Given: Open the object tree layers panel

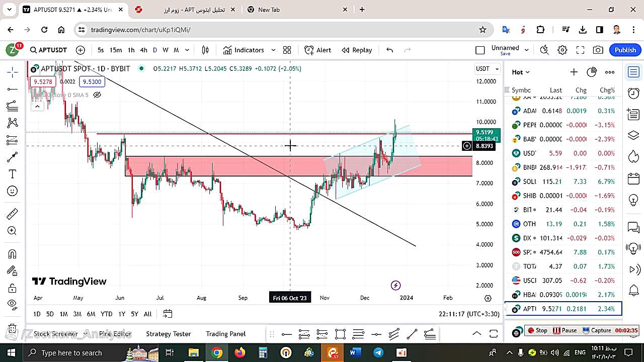Looking at the screenshot, I should pos(633,136).
